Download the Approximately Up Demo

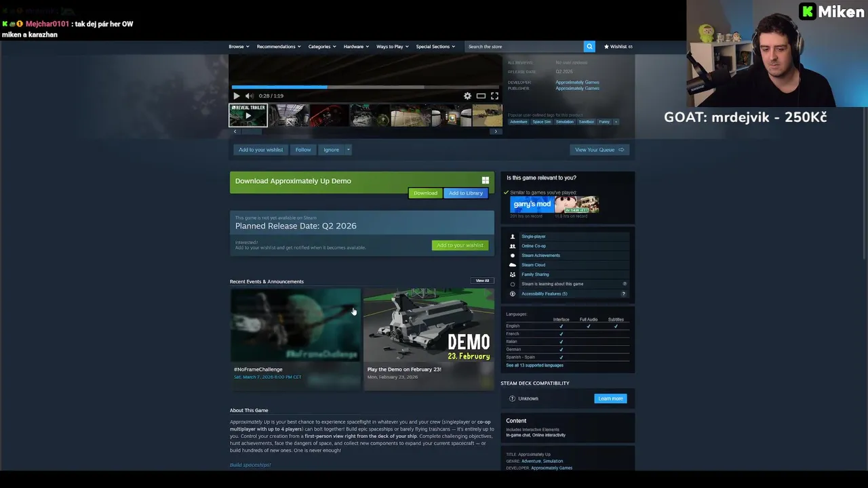425,193
